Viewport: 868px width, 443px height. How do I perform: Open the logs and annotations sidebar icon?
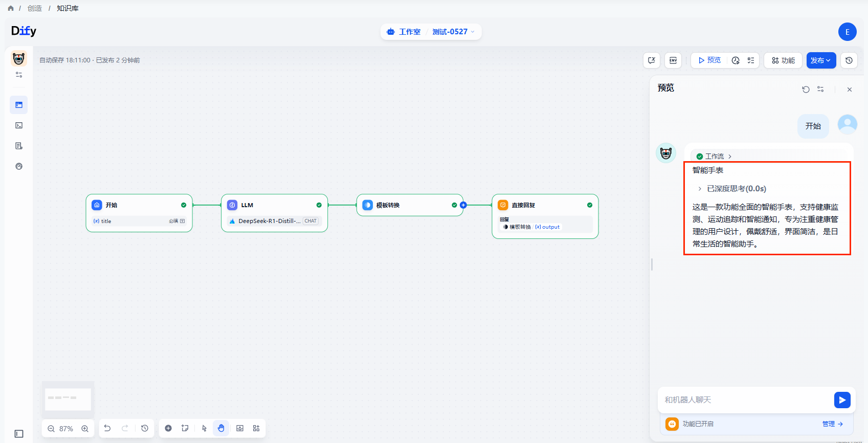[x=19, y=146]
